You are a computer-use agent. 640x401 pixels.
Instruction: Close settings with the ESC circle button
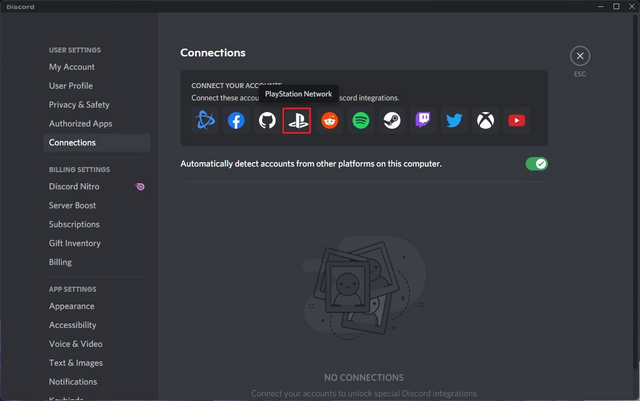point(580,56)
